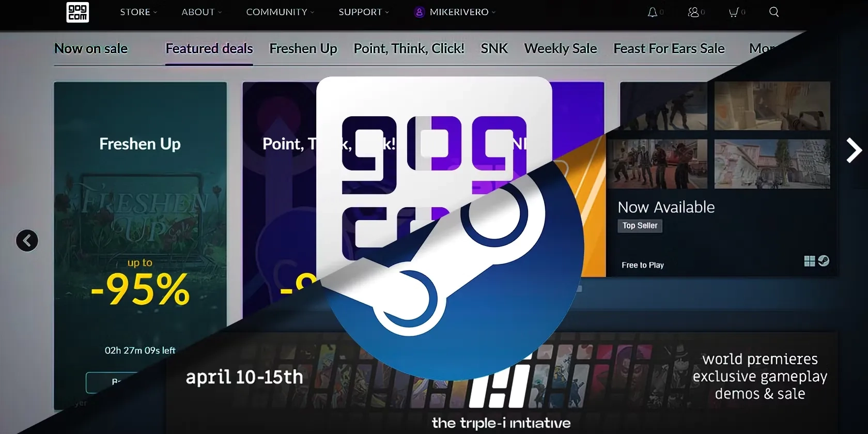The width and height of the screenshot is (868, 434).
Task: Open the Feast For Ears Sale tab
Action: tap(669, 49)
